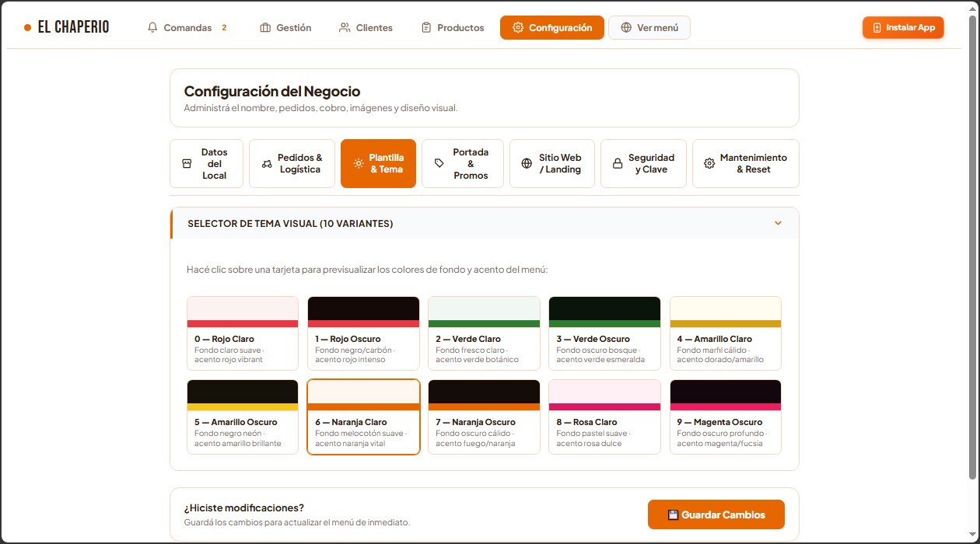The image size is (980, 544).
Task: Open the Comandas section
Action: pos(188,27)
